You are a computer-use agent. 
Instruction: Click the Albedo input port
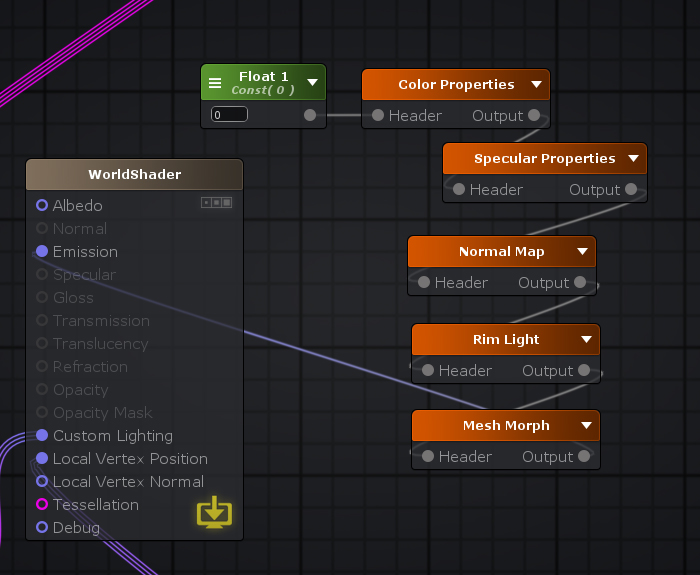42,205
